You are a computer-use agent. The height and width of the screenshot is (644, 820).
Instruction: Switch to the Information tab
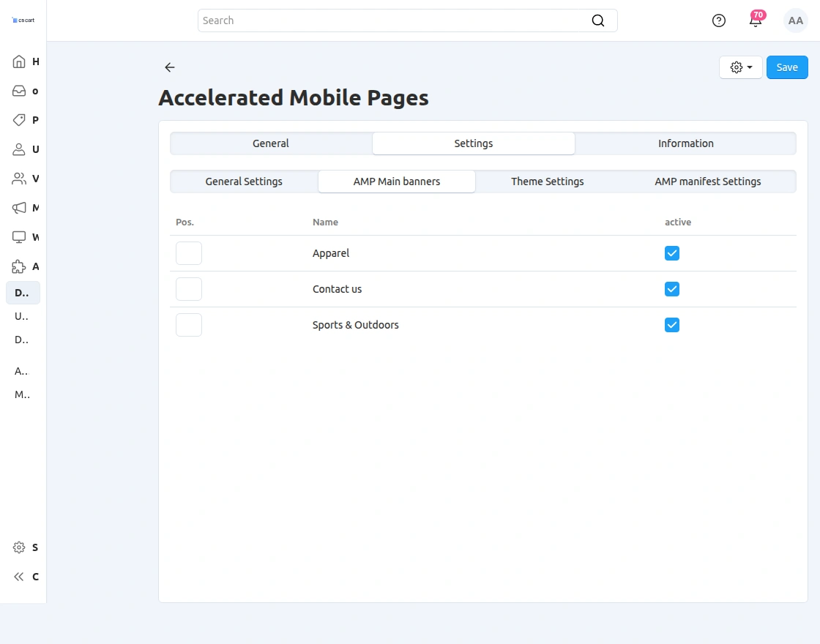click(x=685, y=143)
